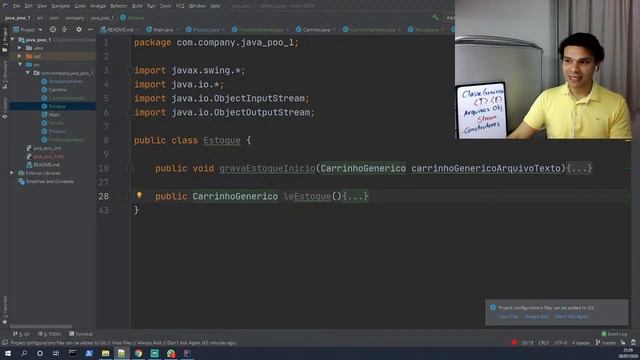Click Don't Ask Again link in notification
Viewport: 640px width, 360px height.
coord(571,316)
